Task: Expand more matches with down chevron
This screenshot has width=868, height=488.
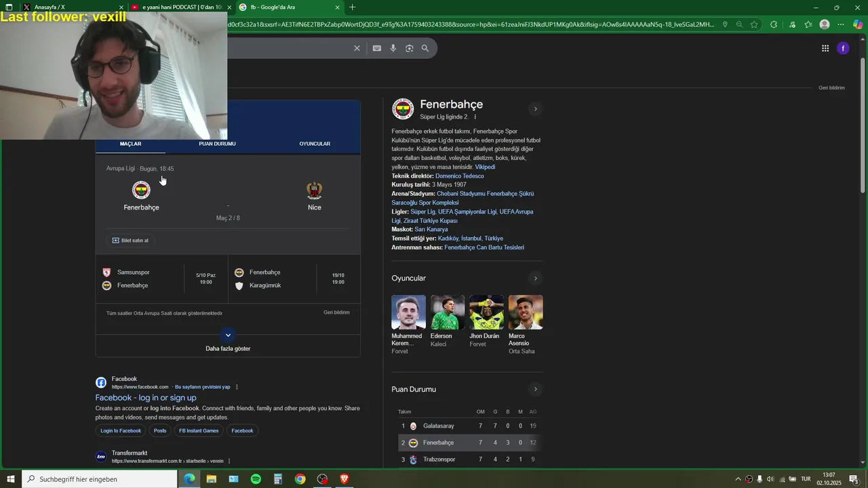Action: tap(228, 335)
